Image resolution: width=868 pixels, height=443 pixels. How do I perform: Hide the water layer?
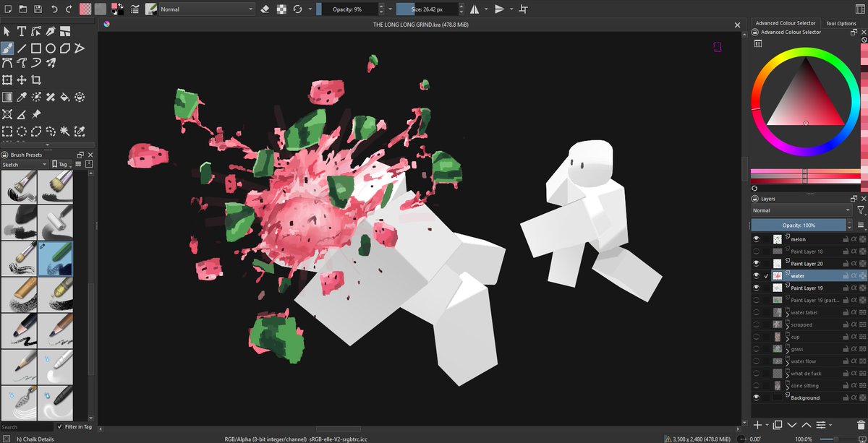[757, 276]
